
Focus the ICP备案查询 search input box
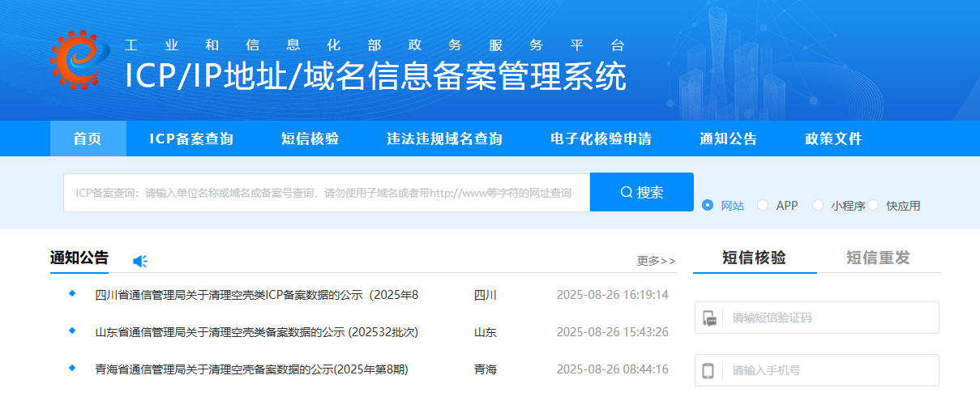pyautogui.click(x=326, y=193)
